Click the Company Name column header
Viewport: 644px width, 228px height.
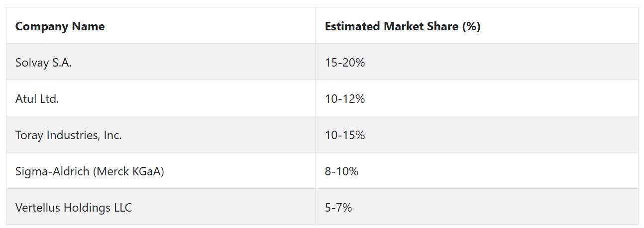(x=161, y=26)
